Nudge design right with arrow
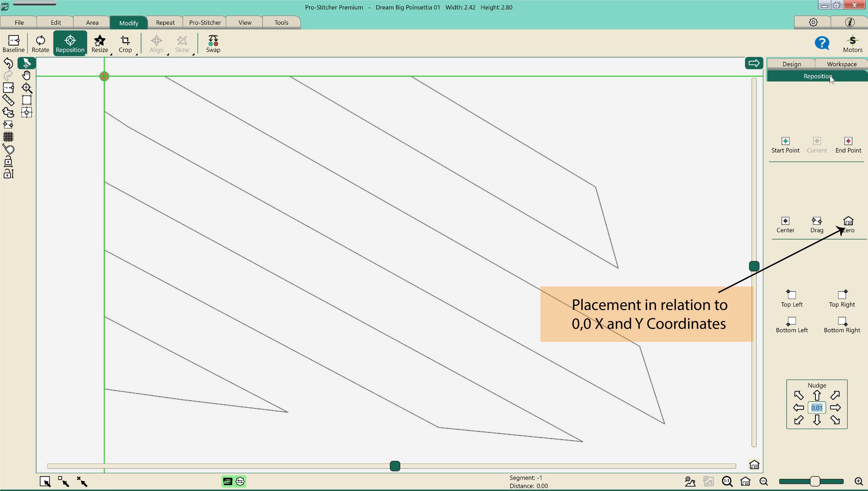Screen dimensions: 868x491 (835, 408)
